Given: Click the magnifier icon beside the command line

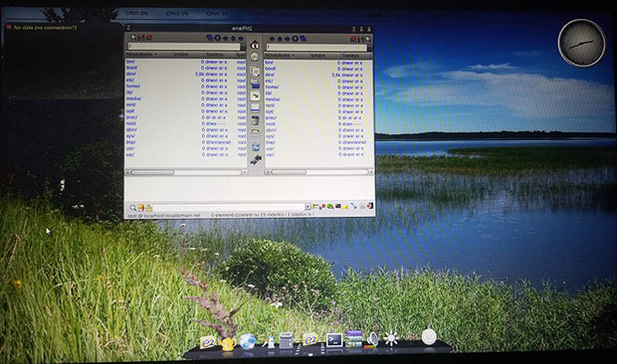Looking at the screenshot, I should 133,207.
